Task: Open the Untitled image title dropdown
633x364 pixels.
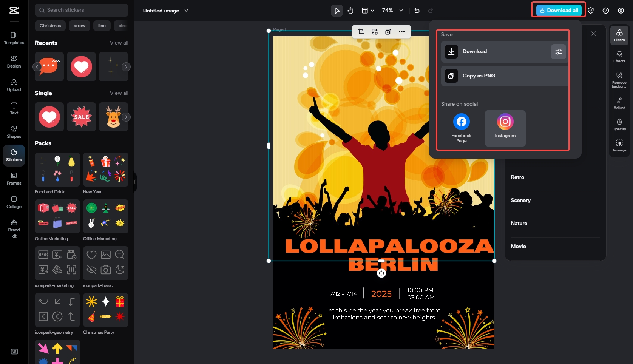Action: [186, 11]
